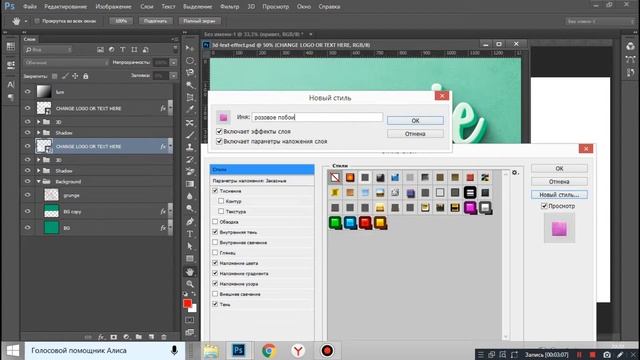
Task: Select the Path Selection tool
Action: tap(190, 246)
